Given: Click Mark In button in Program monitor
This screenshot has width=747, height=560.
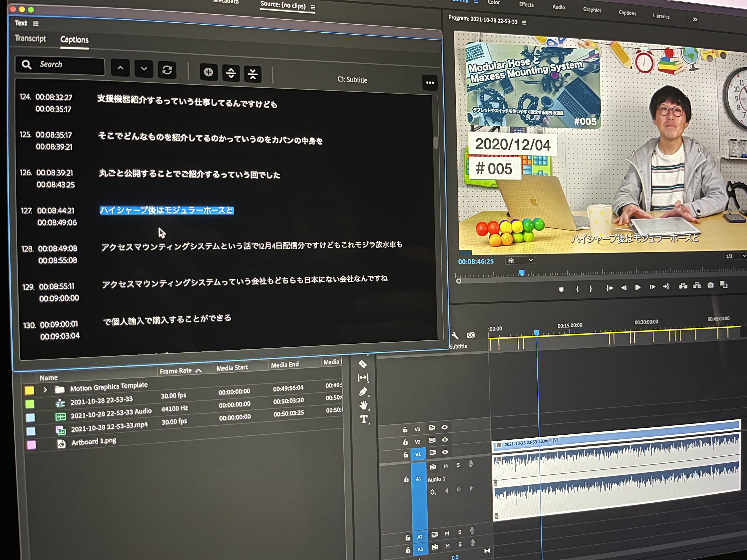Looking at the screenshot, I should [x=577, y=289].
